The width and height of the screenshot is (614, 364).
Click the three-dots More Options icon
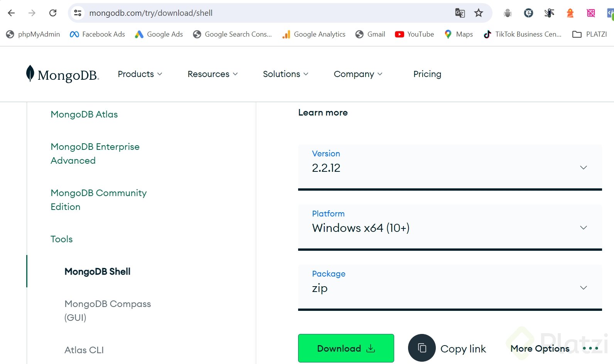tap(590, 348)
